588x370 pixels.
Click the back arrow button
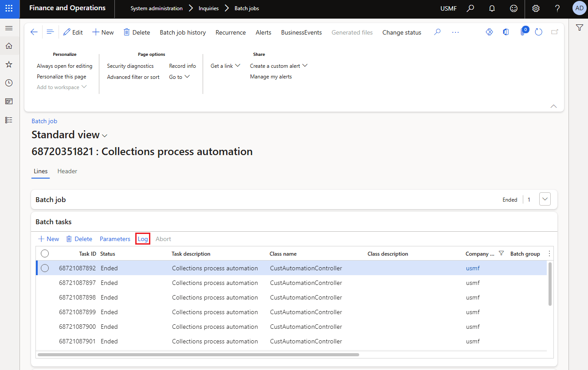coord(34,32)
